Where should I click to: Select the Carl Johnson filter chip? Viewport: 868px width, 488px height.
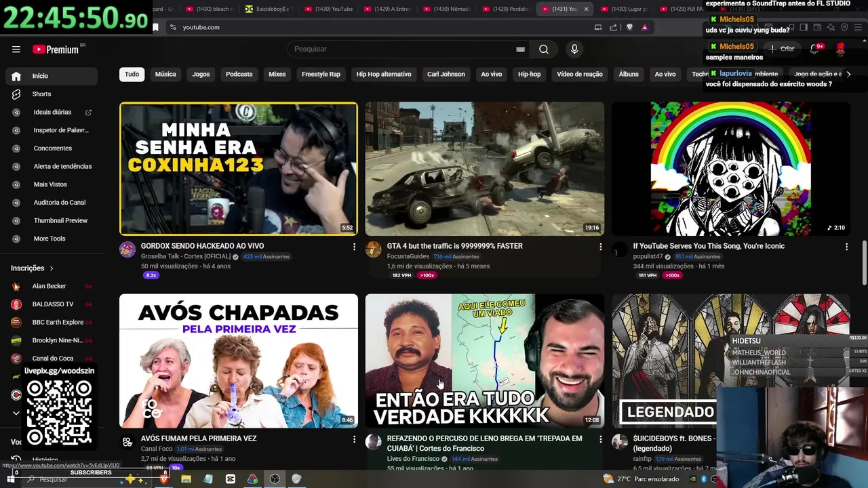[446, 75]
